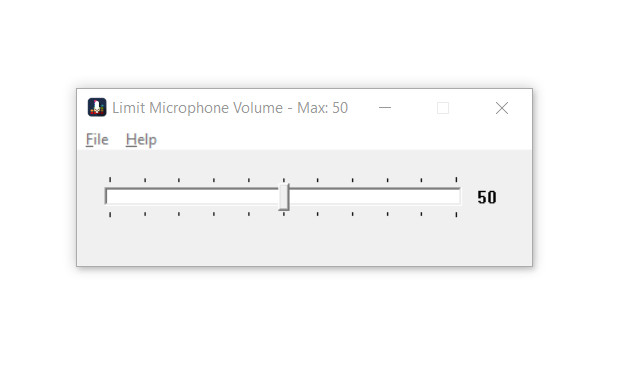The height and width of the screenshot is (372, 630).
Task: Set slider to minimum by clicking track start
Action: click(x=108, y=197)
